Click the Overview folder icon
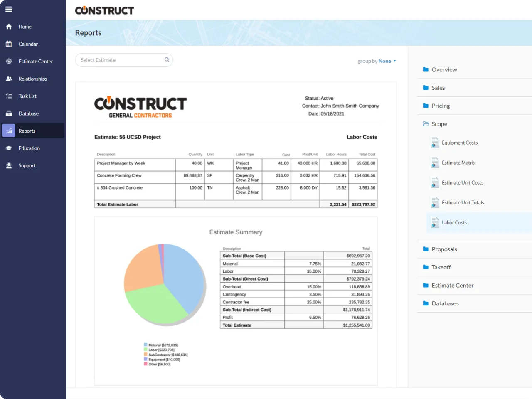Viewport: 532px width, 399px height. (x=426, y=70)
